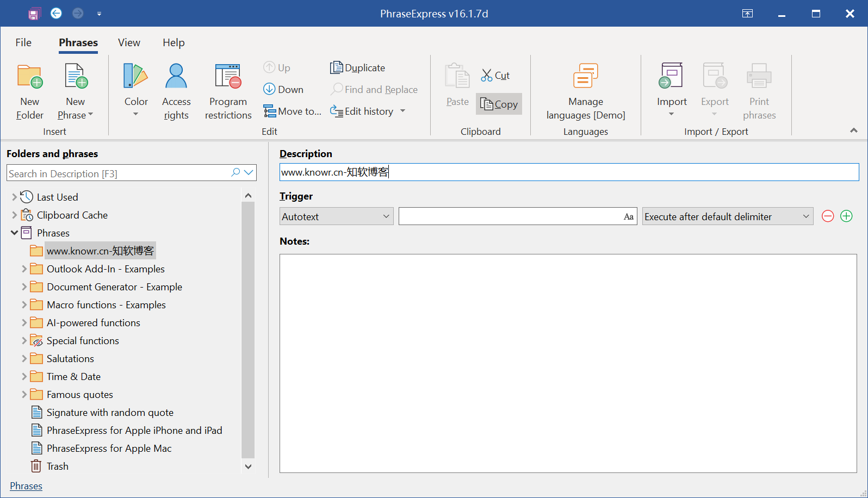The height and width of the screenshot is (498, 868).
Task: Open the Help tab
Action: (173, 42)
